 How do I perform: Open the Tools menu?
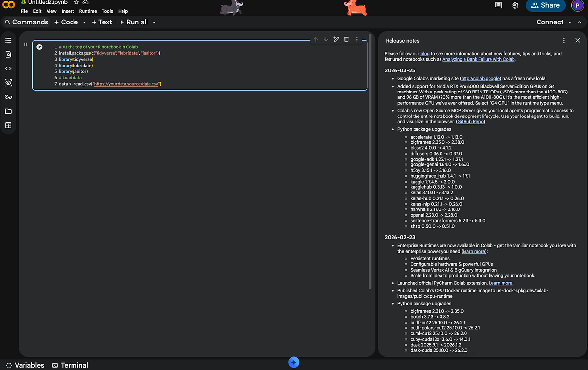(x=107, y=11)
